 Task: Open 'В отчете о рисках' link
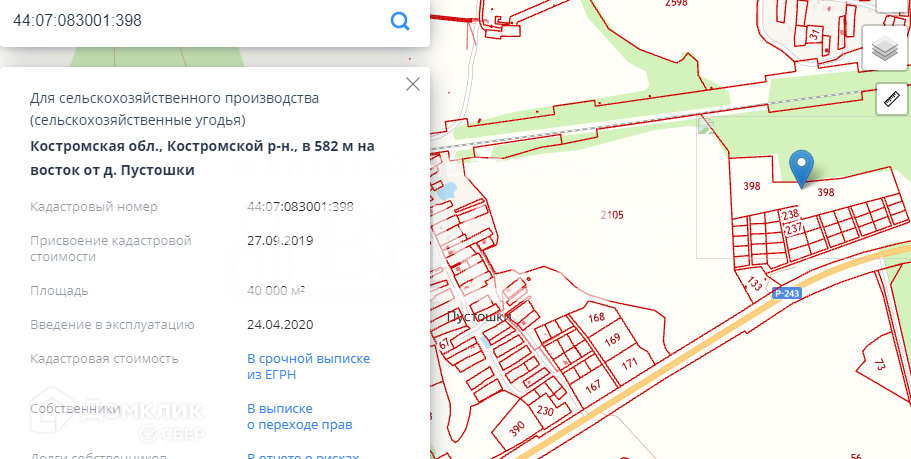303,456
